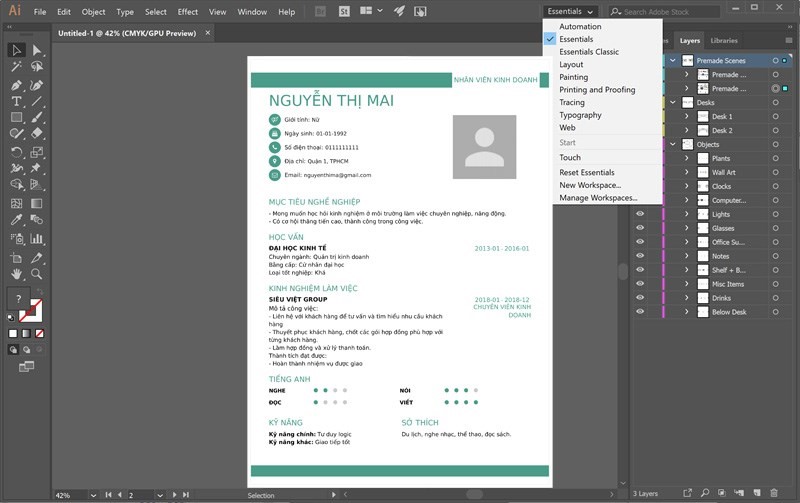Open the Object menu
Image resolution: width=800 pixels, height=503 pixels.
click(93, 12)
